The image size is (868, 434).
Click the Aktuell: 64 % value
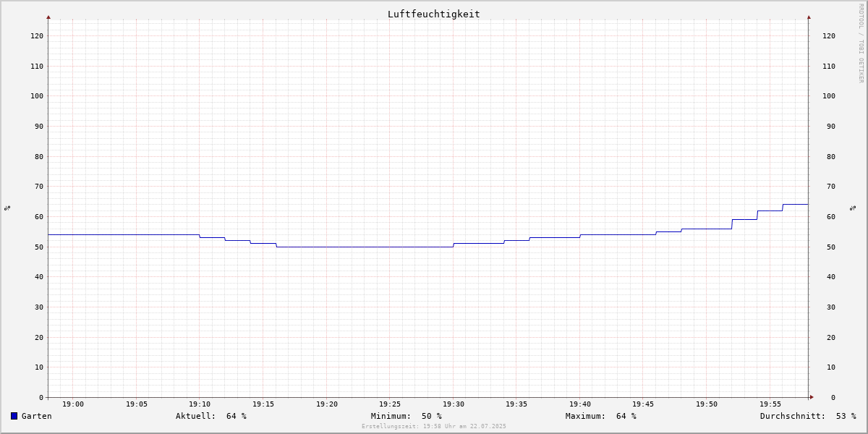(211, 416)
